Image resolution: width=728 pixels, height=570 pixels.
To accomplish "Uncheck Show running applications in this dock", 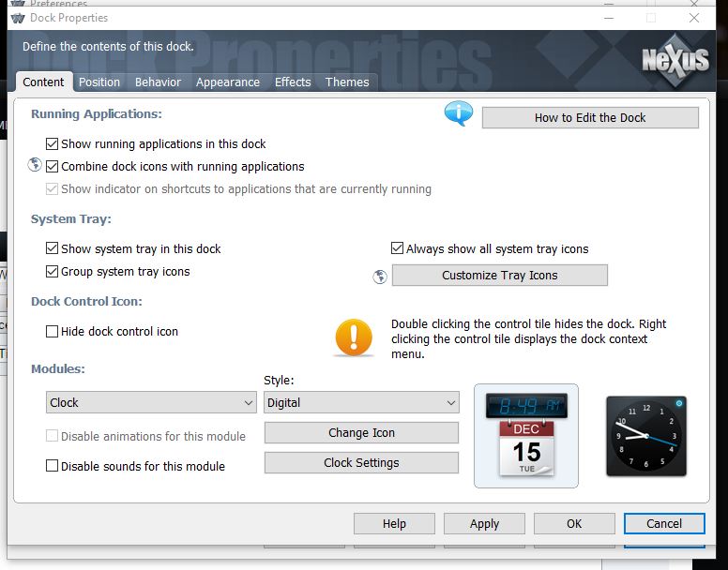I will coord(53,144).
